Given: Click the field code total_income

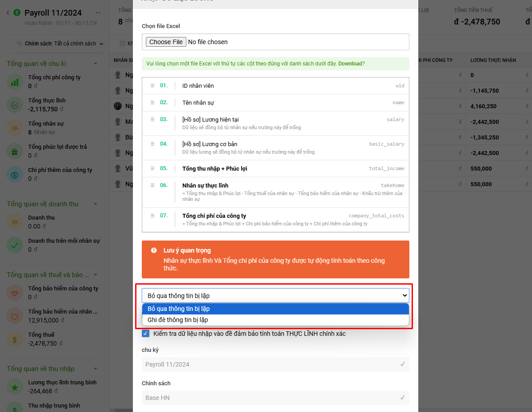Looking at the screenshot, I should [x=387, y=168].
